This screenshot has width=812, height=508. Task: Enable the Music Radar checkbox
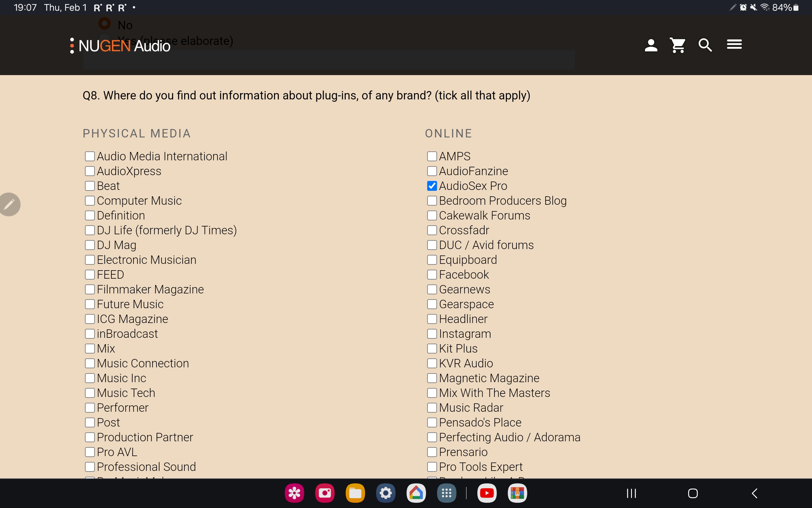tap(432, 408)
